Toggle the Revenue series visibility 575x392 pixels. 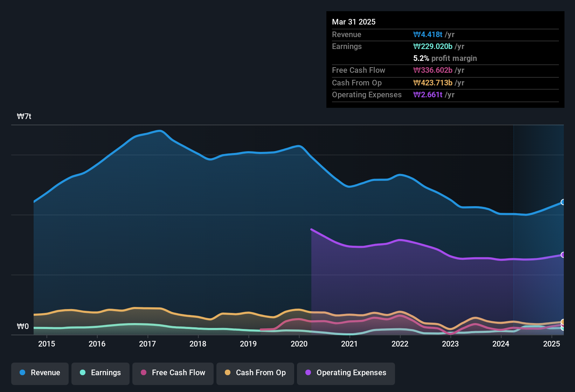pos(40,373)
